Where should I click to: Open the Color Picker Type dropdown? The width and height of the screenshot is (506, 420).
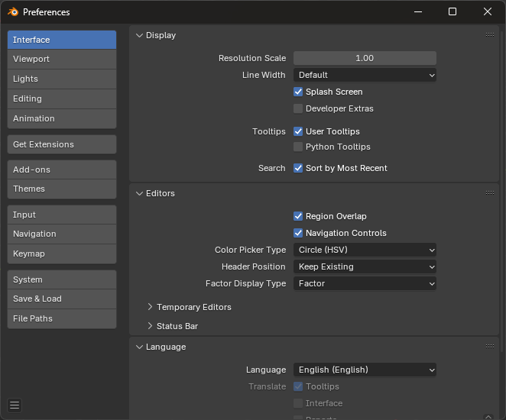[x=365, y=250]
